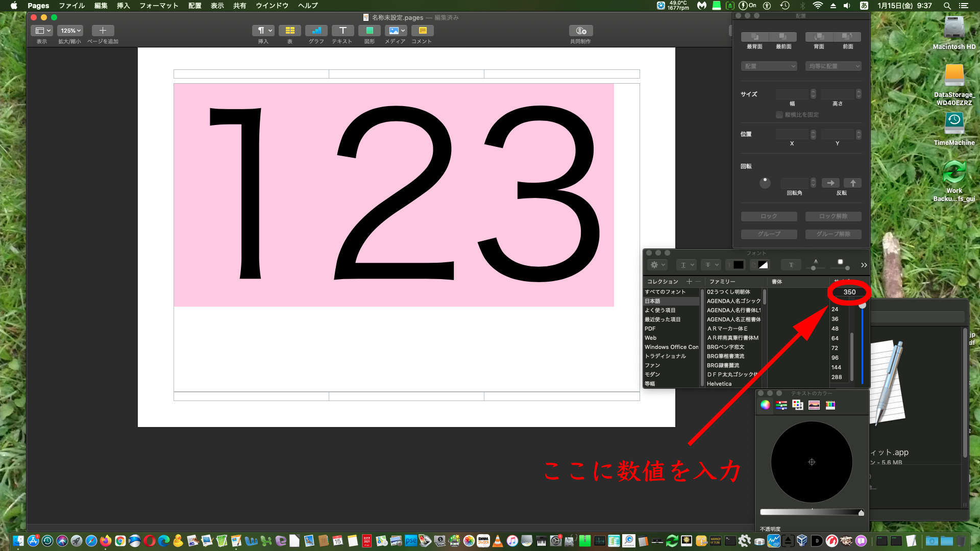The width and height of the screenshot is (980, 551).
Task: Click the vertical flip arrow button
Action: click(x=852, y=183)
